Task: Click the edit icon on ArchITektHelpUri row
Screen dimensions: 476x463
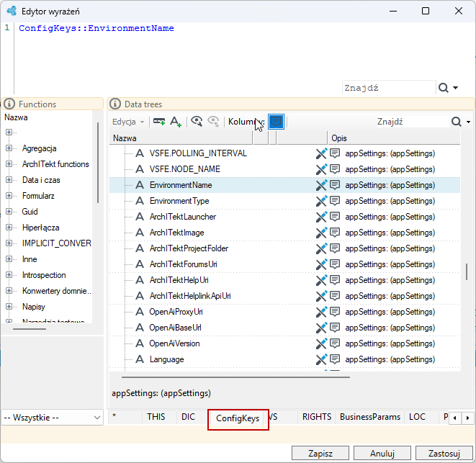Action: coord(321,280)
